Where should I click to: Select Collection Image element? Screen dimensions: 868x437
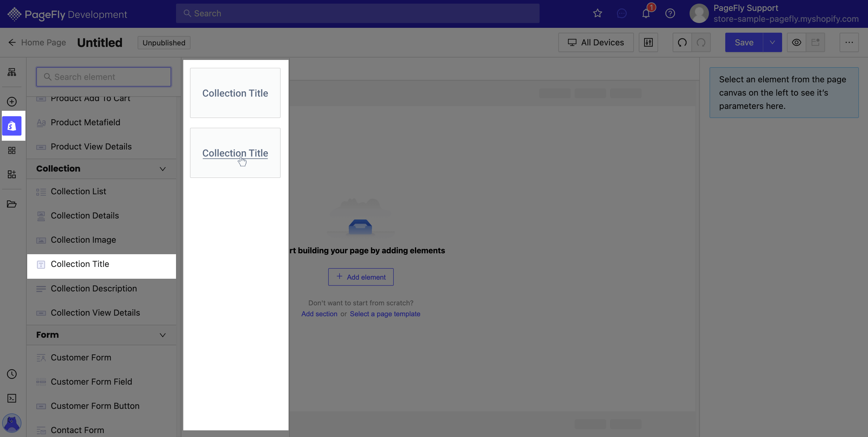(101, 240)
